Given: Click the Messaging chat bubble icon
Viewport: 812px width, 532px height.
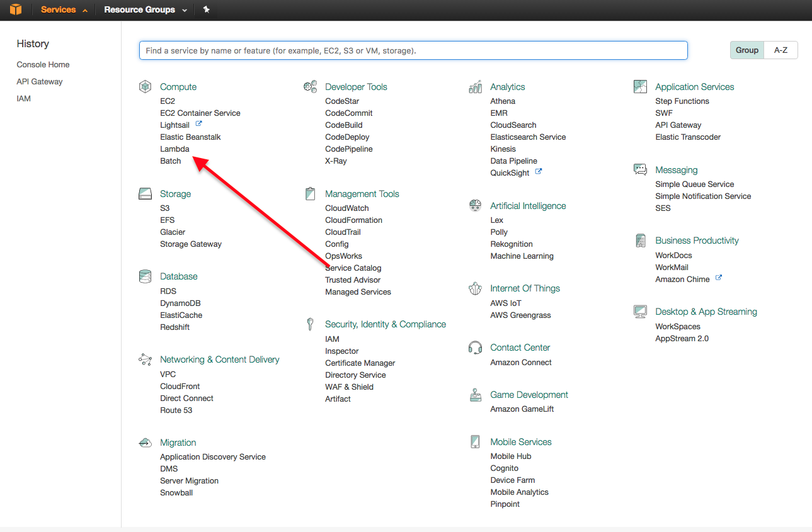Looking at the screenshot, I should point(640,170).
